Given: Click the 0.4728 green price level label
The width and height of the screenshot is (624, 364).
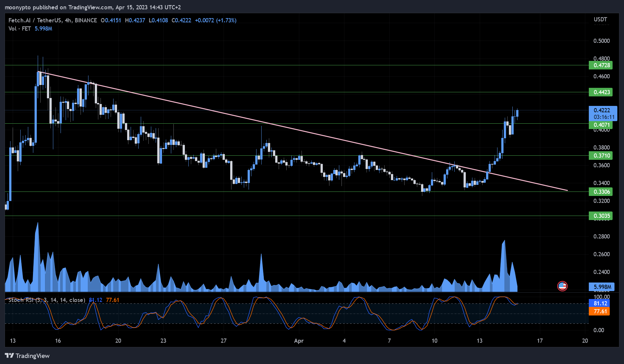Looking at the screenshot, I should pyautogui.click(x=601, y=65).
